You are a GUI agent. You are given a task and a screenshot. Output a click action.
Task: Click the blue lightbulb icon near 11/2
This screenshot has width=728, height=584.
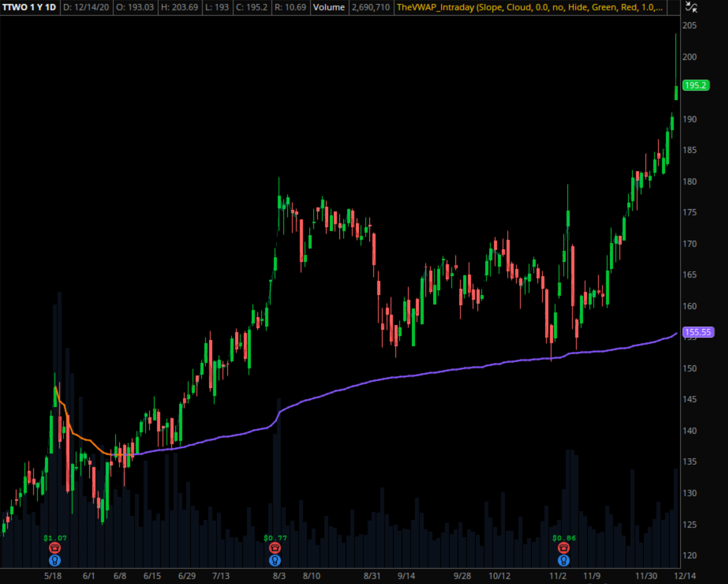click(x=564, y=561)
